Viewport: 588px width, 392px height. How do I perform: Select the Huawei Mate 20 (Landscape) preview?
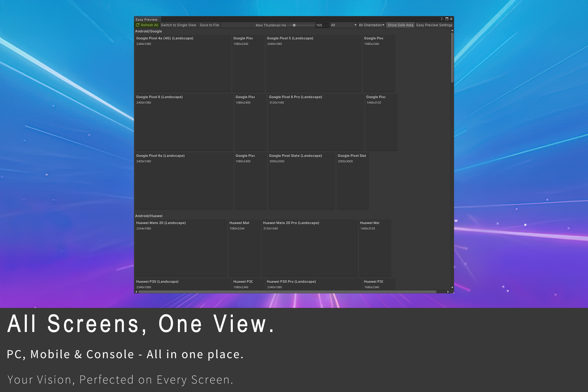coord(181,248)
